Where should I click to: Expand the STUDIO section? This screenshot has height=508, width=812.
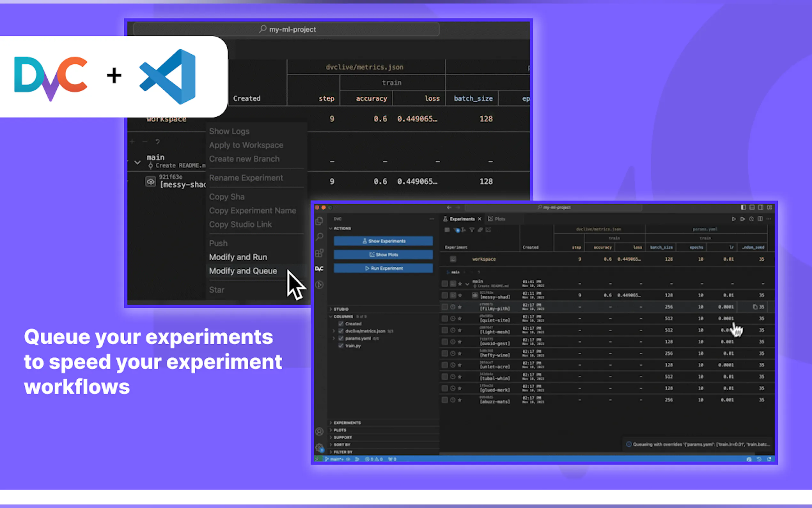341,309
